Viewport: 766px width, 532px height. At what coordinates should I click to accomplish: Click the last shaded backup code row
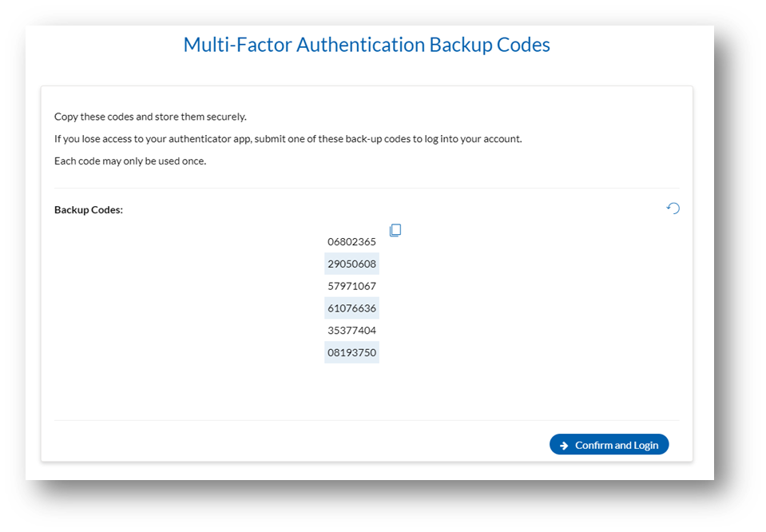coord(352,352)
